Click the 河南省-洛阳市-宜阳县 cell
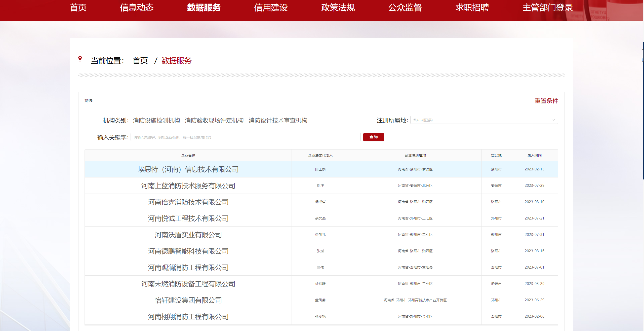 415,267
